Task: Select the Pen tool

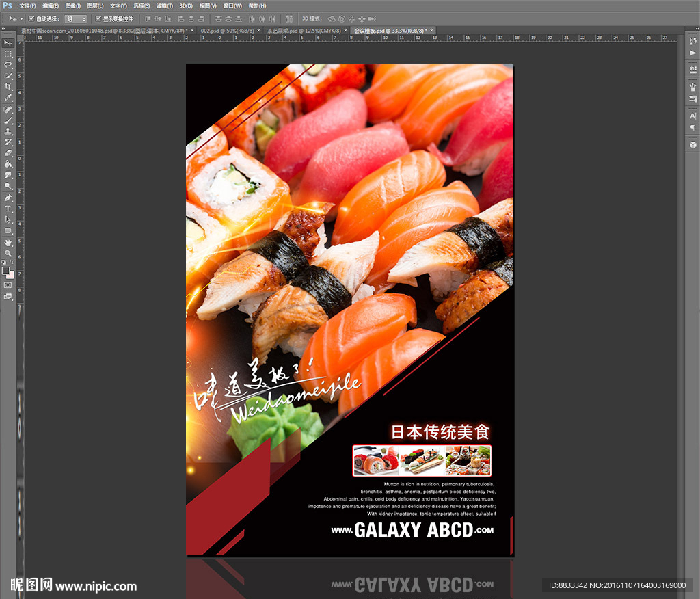Action: [8, 198]
